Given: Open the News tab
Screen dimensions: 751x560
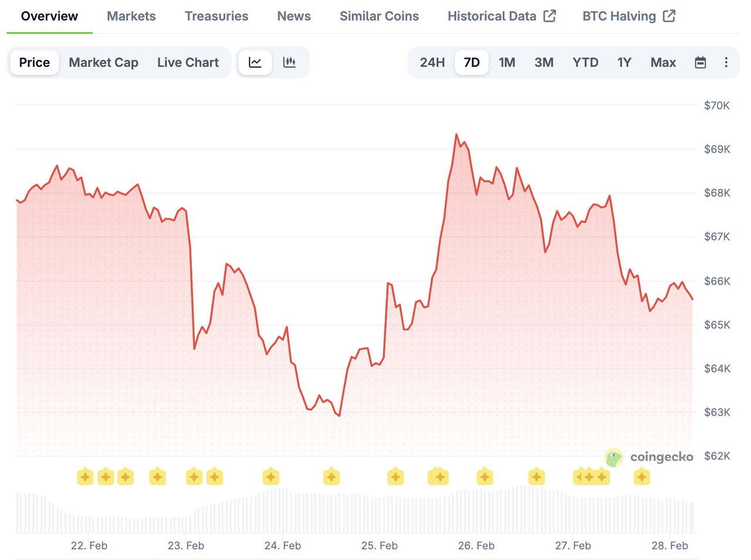Looking at the screenshot, I should point(293,16).
